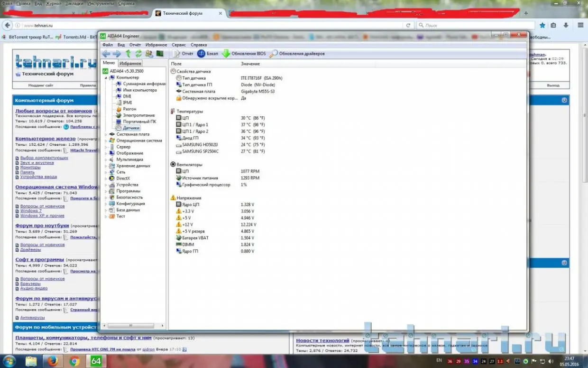588x368 pixels.
Task: Click Обновления BIOS green arrow button
Action: (244, 54)
